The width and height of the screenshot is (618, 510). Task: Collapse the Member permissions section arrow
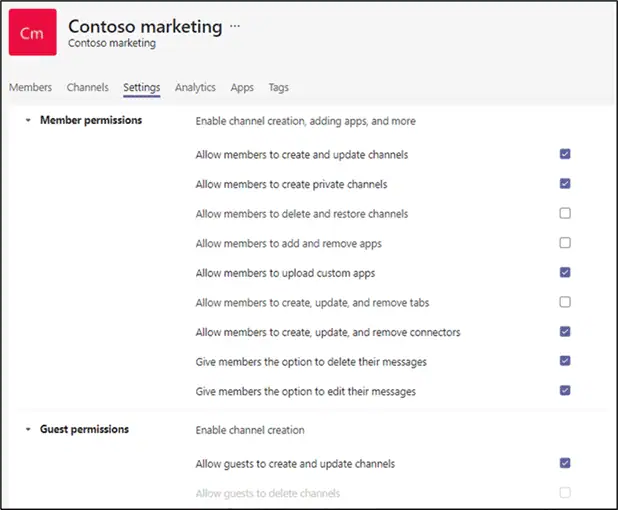click(28, 120)
